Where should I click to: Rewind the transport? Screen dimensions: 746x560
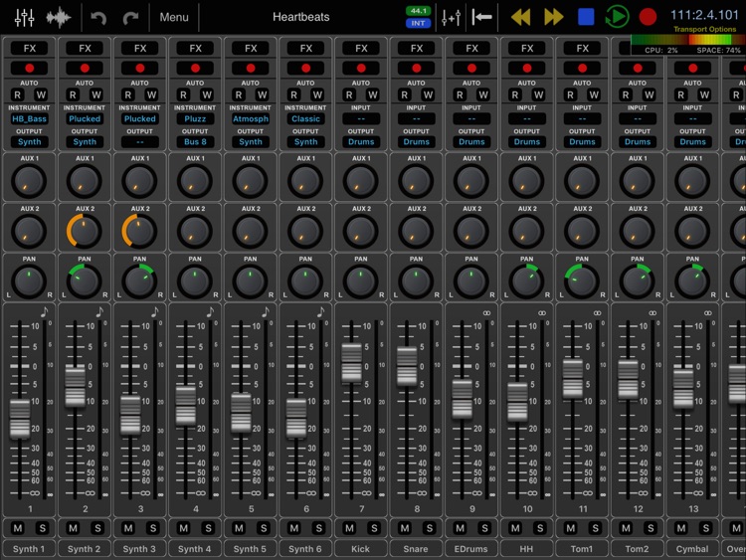[x=521, y=17]
